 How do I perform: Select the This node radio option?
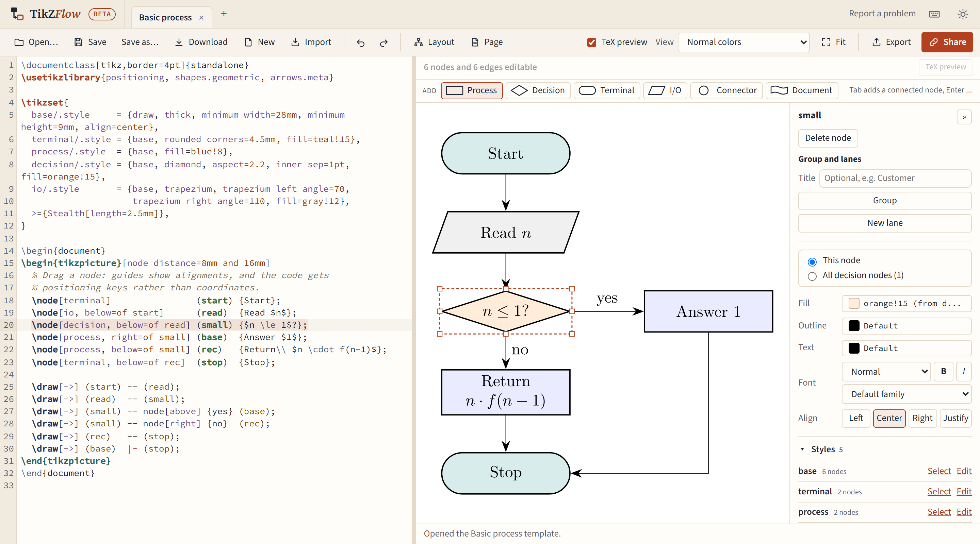pyautogui.click(x=812, y=261)
